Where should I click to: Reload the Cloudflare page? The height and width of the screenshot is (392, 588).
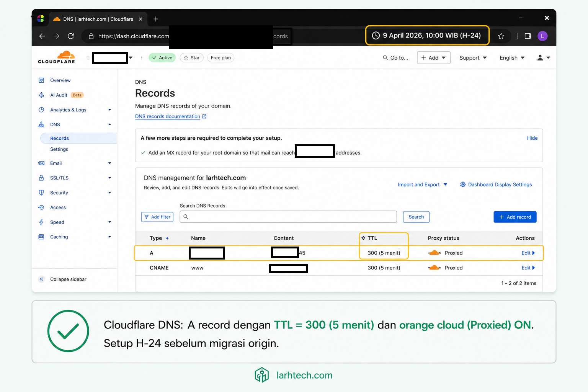pos(71,36)
